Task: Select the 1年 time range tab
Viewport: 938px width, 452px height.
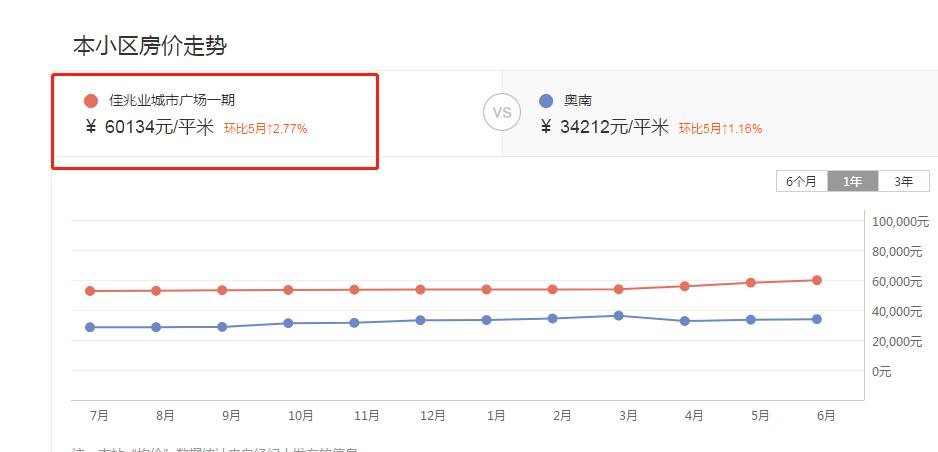Action: [x=853, y=181]
